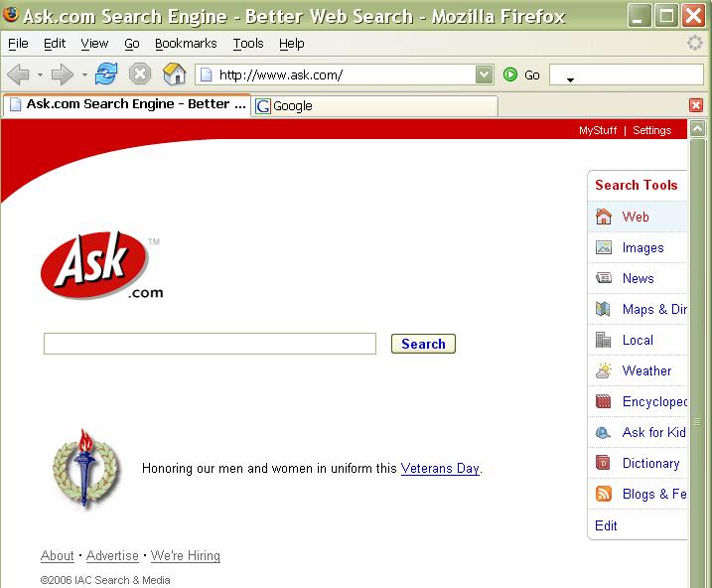Select the Images search tool link
Screen dimensions: 712x588
point(642,248)
